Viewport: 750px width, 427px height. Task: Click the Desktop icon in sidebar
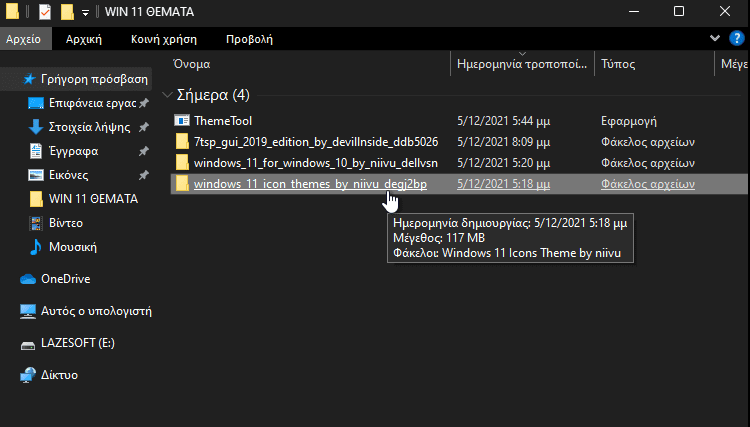pos(36,103)
